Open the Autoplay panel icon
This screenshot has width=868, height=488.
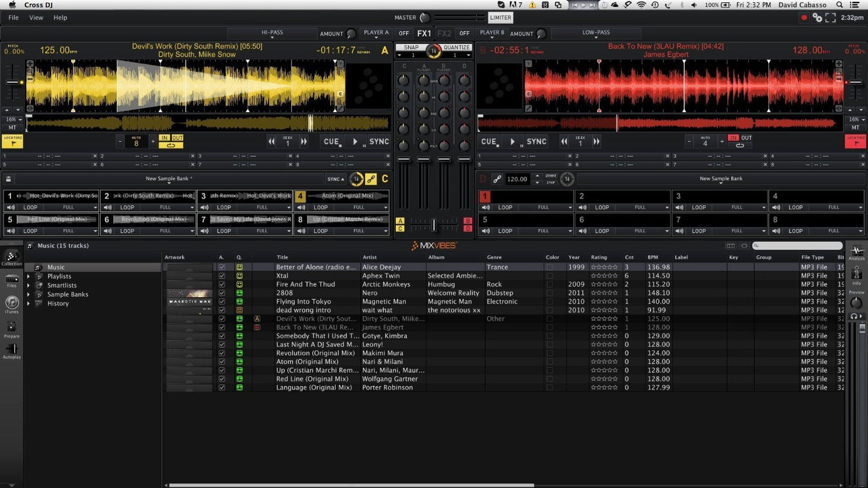pyautogui.click(x=11, y=350)
